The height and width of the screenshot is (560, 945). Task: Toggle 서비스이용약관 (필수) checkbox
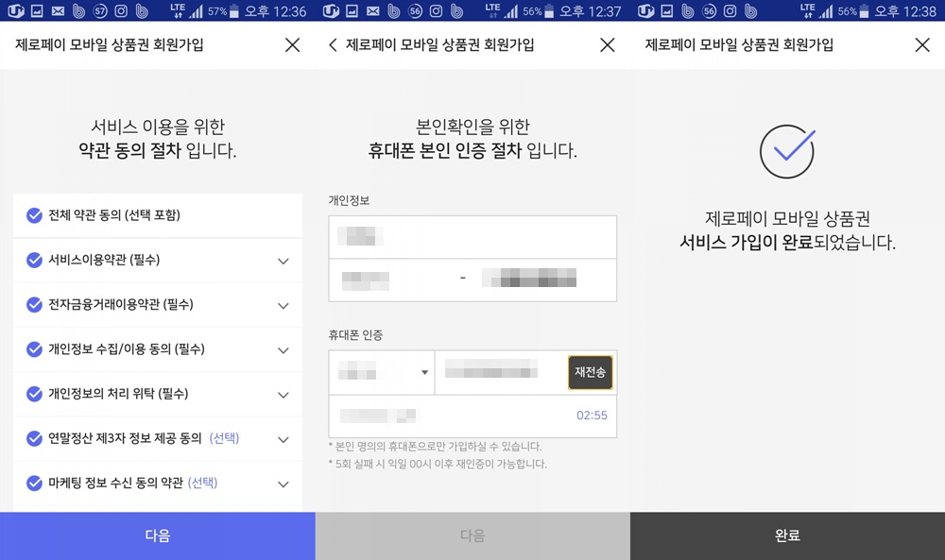(x=34, y=260)
